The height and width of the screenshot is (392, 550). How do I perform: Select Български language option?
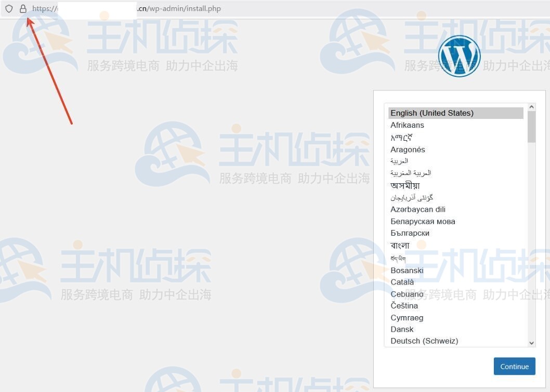(x=410, y=233)
